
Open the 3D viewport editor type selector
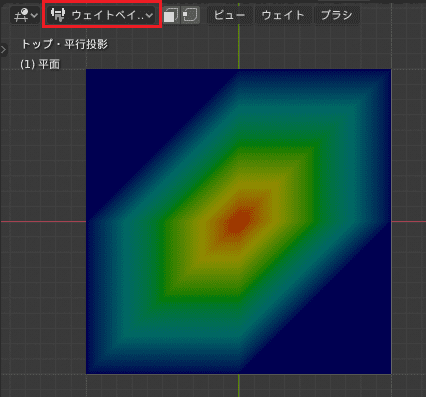pyautogui.click(x=25, y=15)
